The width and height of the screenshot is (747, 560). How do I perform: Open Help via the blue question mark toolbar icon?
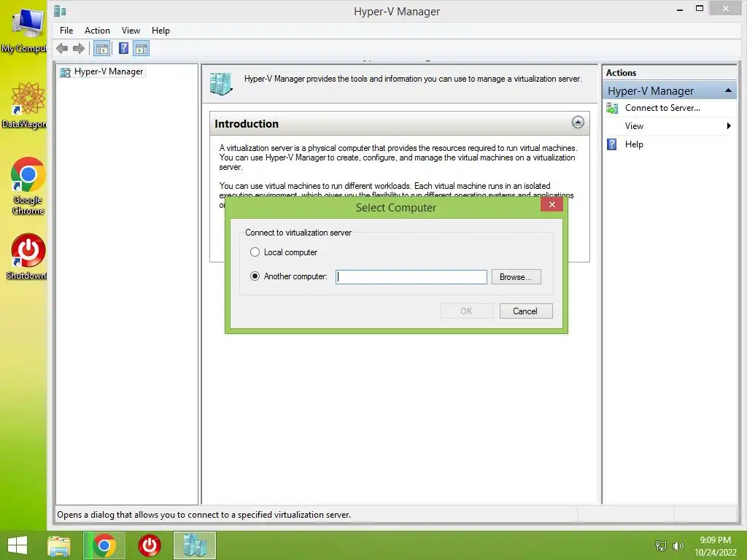tap(123, 48)
